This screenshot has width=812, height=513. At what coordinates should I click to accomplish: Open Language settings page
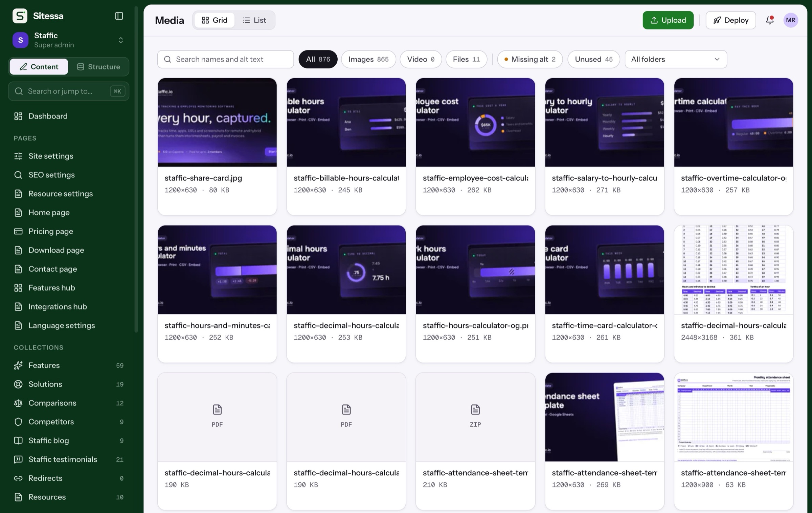click(x=68, y=325)
